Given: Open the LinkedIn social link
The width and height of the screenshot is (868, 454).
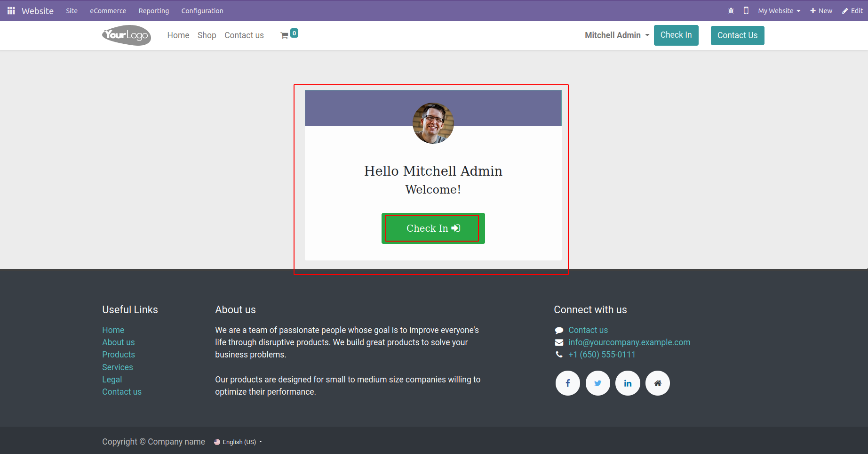Looking at the screenshot, I should [x=628, y=383].
